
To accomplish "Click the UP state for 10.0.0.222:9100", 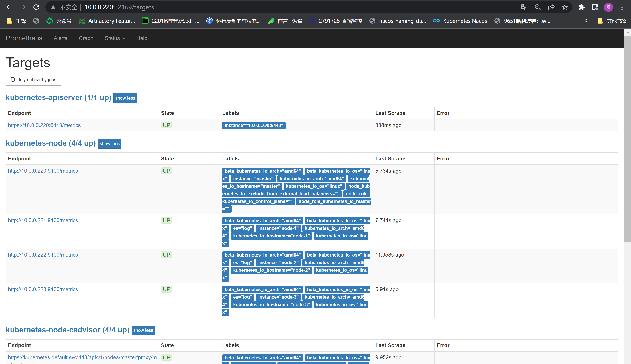I will pos(166,255).
